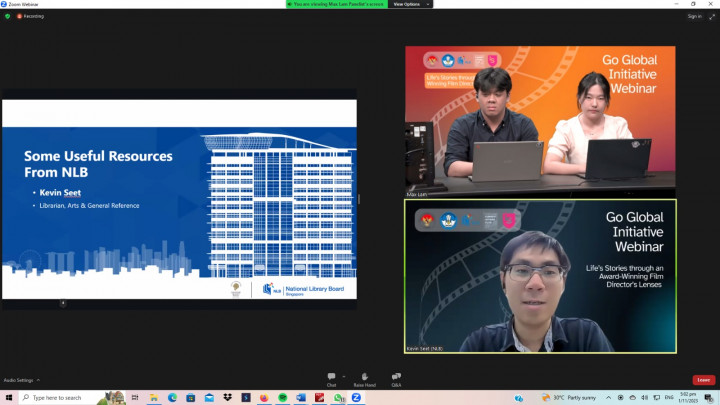Select Kevin Seet's video tile
The image size is (720, 405).
[540, 276]
